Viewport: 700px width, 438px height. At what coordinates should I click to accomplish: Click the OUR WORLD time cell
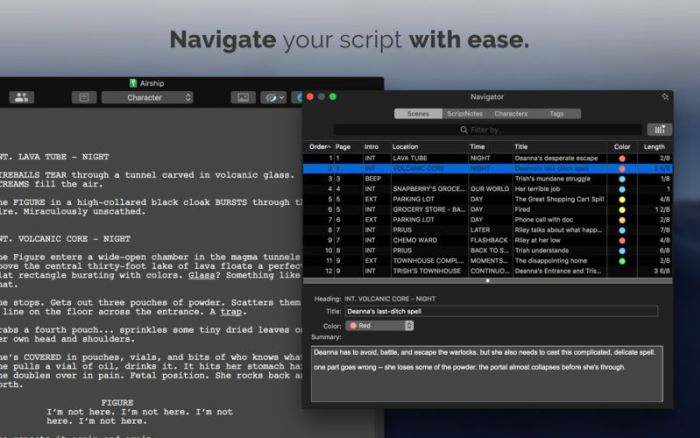point(489,189)
